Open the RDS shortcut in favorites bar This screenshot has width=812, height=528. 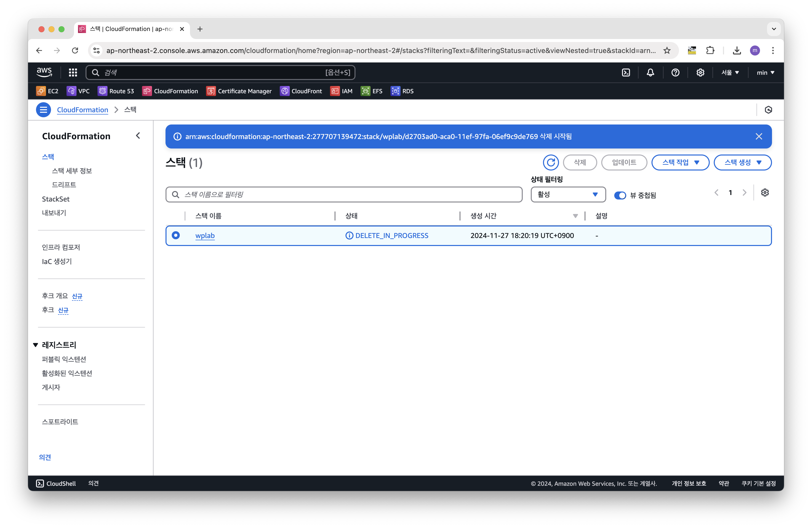[x=402, y=91]
